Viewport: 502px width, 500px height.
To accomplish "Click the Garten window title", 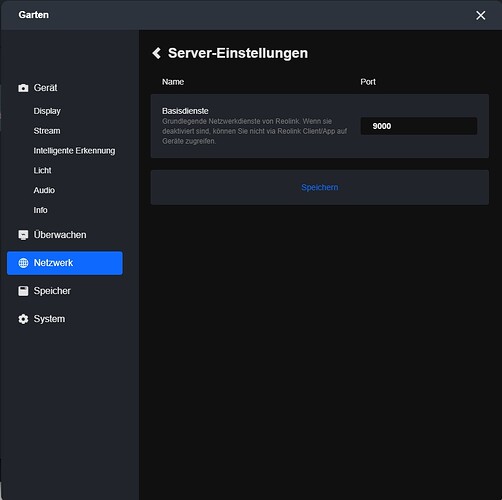I will (x=34, y=15).
